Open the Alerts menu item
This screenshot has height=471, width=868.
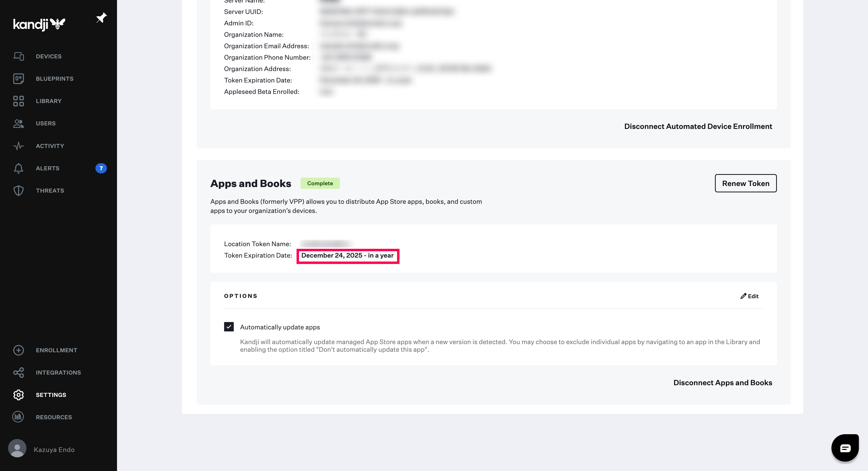(x=47, y=168)
